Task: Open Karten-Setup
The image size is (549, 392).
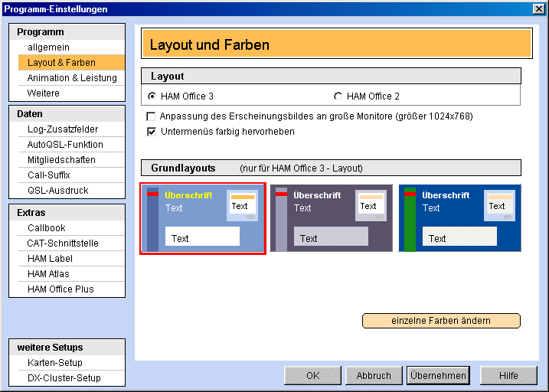Action: click(x=71, y=363)
